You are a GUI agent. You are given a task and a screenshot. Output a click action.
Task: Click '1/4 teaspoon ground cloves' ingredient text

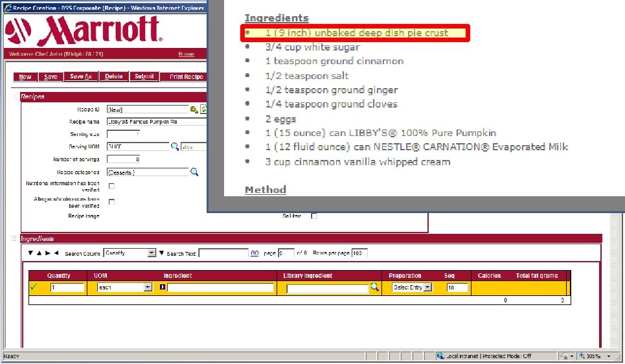pyautogui.click(x=332, y=104)
